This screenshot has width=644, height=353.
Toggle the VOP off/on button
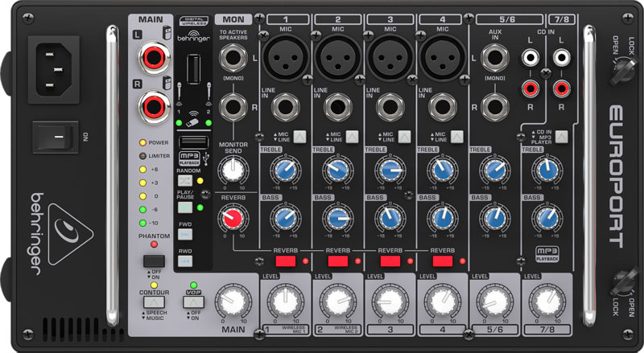pos(193,302)
